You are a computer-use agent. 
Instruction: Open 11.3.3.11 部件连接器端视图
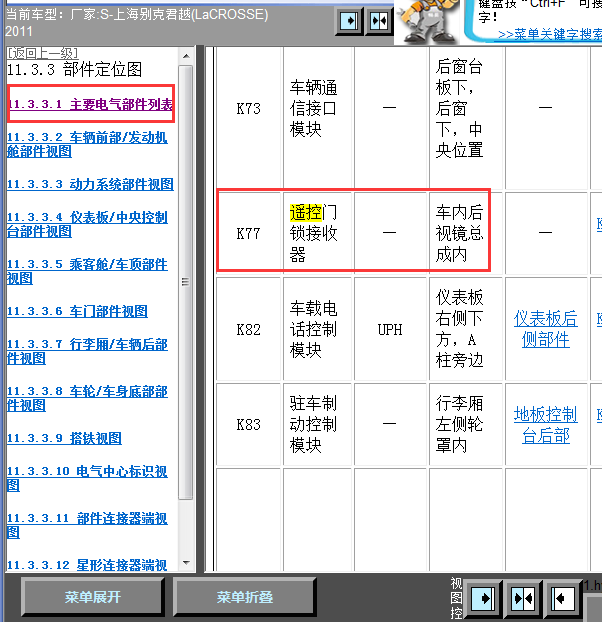(x=87, y=525)
